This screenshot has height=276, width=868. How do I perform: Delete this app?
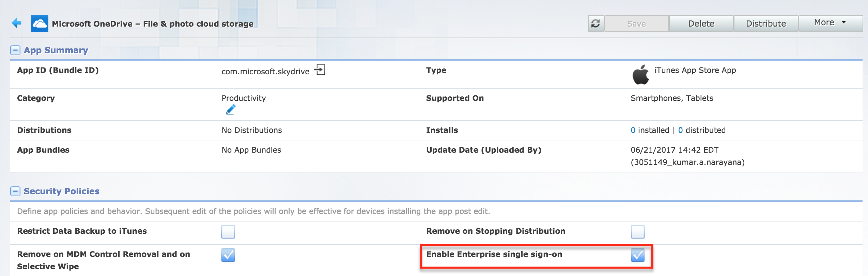click(x=701, y=24)
